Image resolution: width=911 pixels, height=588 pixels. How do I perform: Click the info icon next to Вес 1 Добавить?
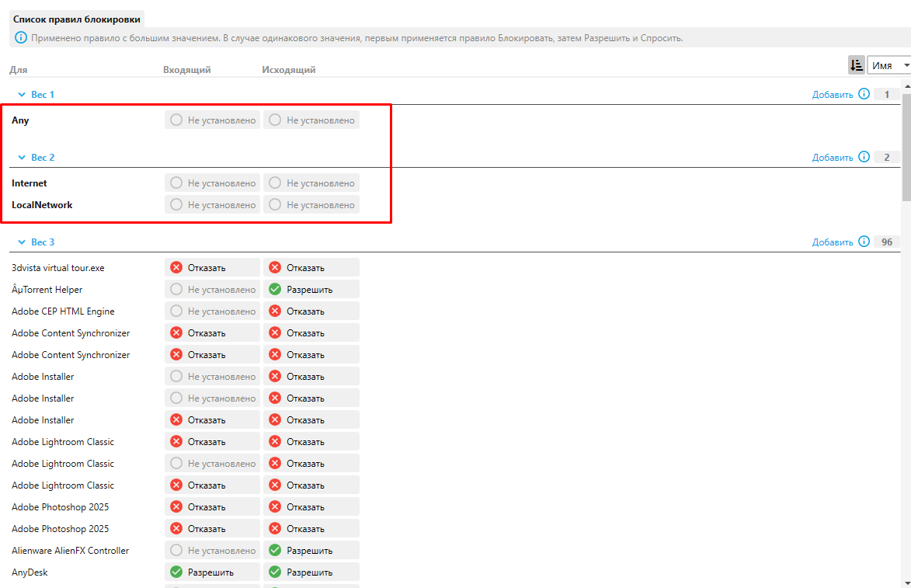pos(864,94)
